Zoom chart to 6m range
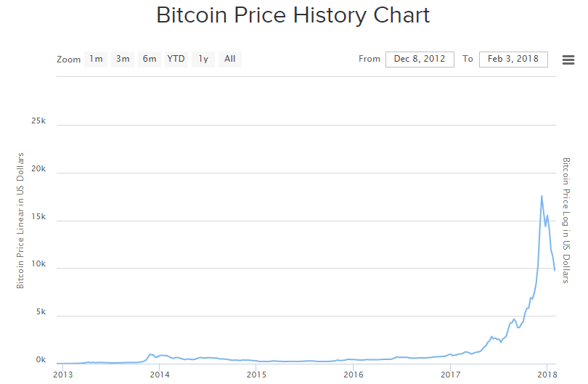The height and width of the screenshot is (384, 588). coord(150,60)
